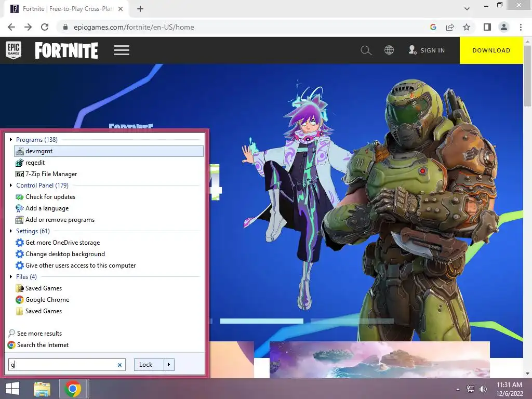532x399 pixels.
Task: Go back in Chrome
Action: 11,27
